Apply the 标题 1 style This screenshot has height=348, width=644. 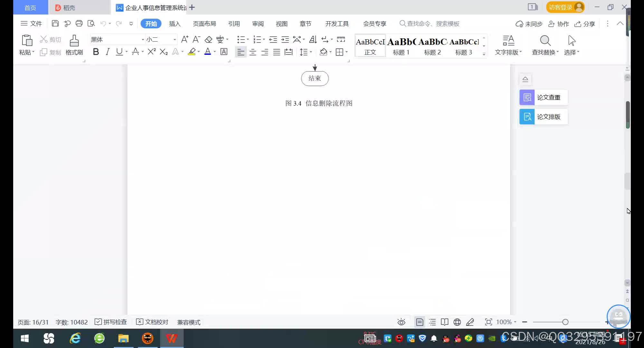point(401,46)
